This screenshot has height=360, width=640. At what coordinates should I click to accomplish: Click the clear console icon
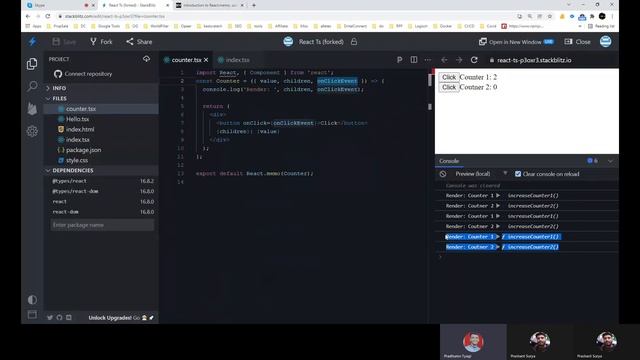(x=443, y=174)
